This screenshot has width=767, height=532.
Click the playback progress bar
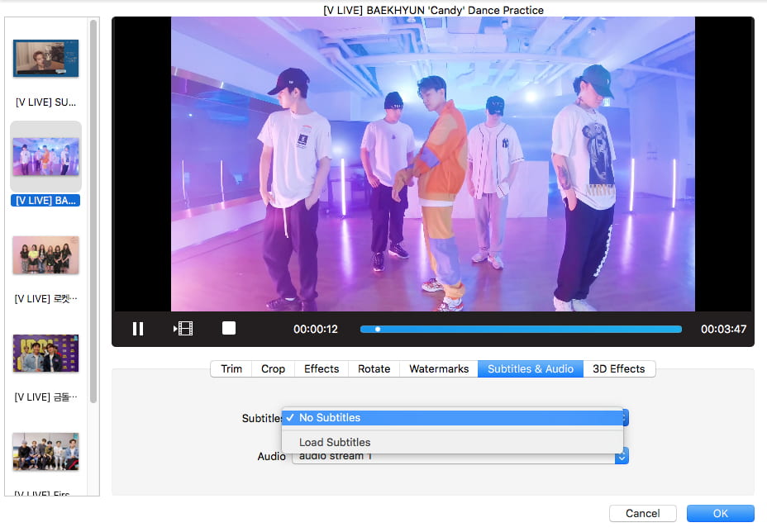coord(521,329)
